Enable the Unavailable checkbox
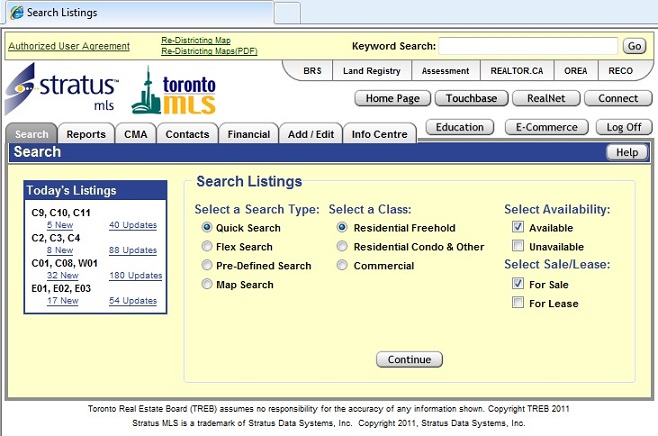Viewport: 658px width, 436px height. click(517, 246)
